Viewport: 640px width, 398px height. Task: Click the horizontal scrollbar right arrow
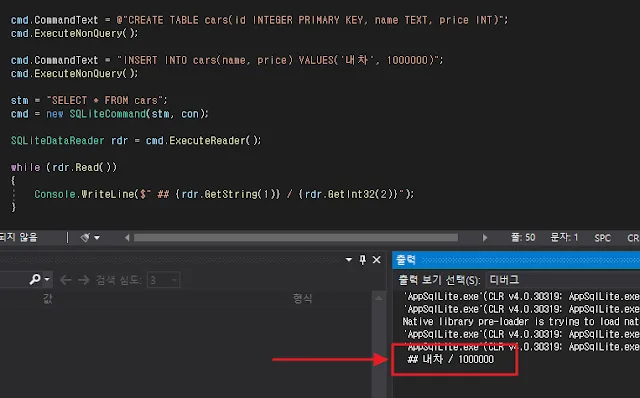click(x=484, y=238)
